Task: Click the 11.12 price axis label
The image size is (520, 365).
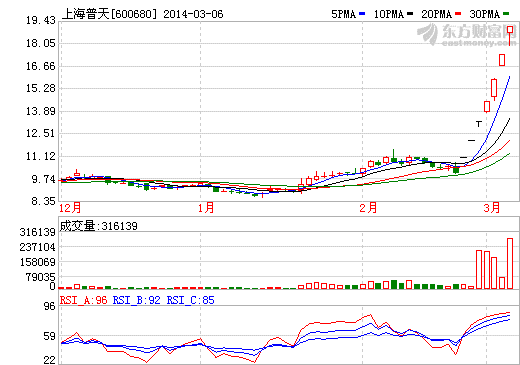Action: pos(41,156)
